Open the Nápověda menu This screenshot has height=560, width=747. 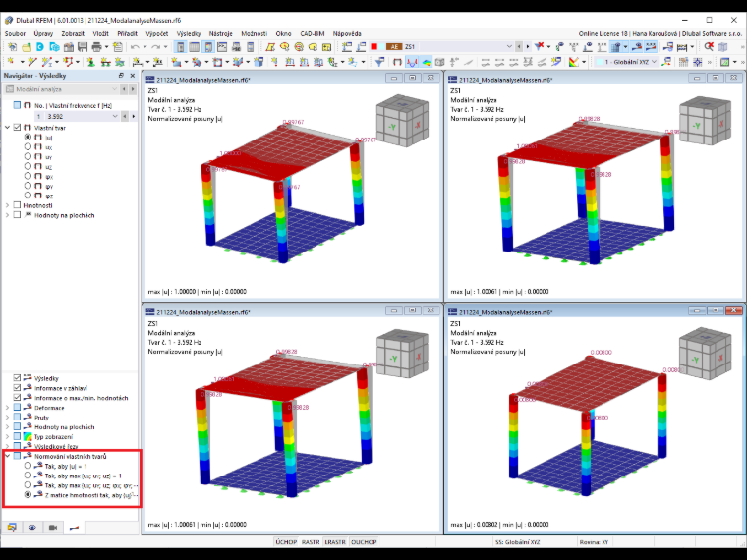tap(347, 33)
